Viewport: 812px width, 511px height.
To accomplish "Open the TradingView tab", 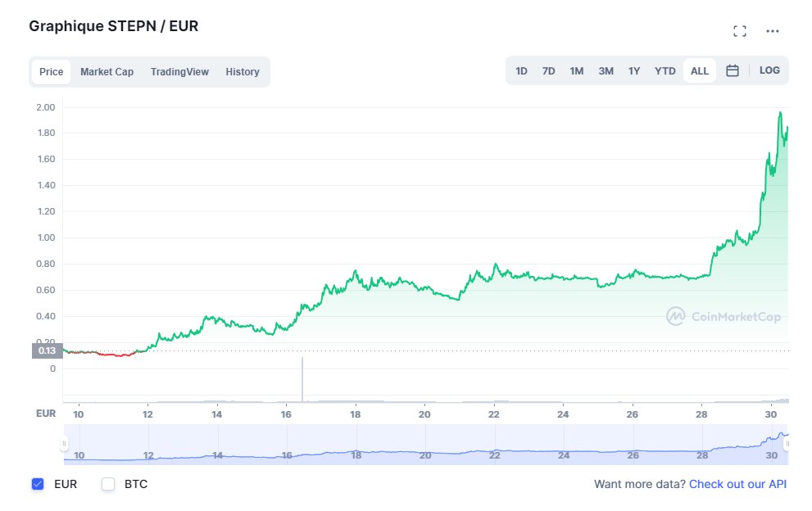I will (x=179, y=71).
